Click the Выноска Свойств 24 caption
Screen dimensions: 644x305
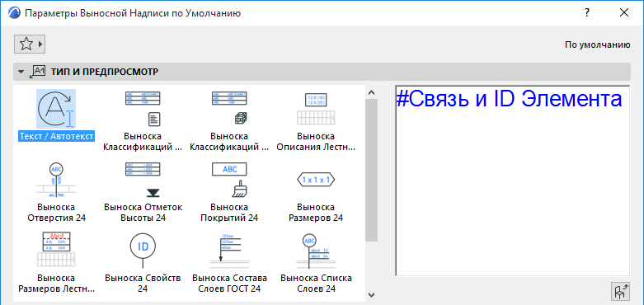(x=143, y=284)
